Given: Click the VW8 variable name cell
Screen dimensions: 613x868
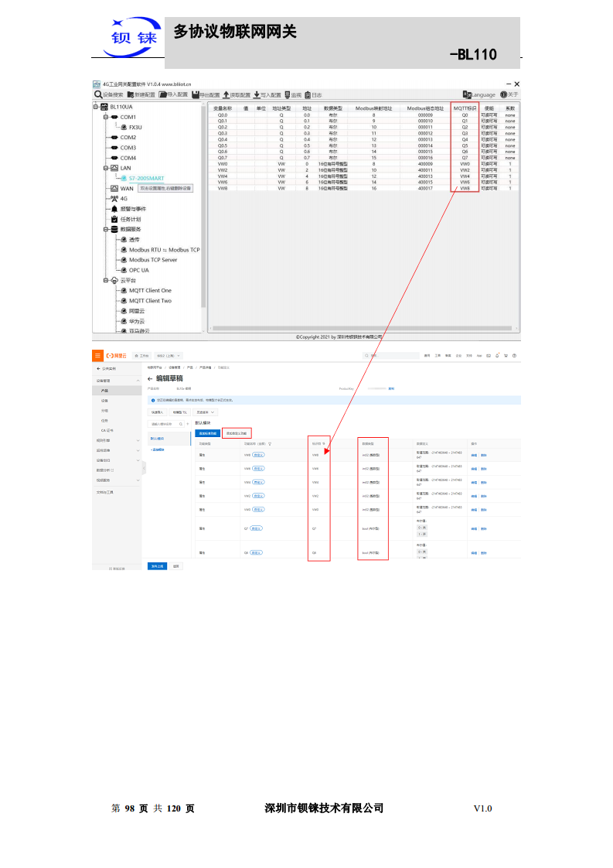Looking at the screenshot, I should click(x=223, y=188).
